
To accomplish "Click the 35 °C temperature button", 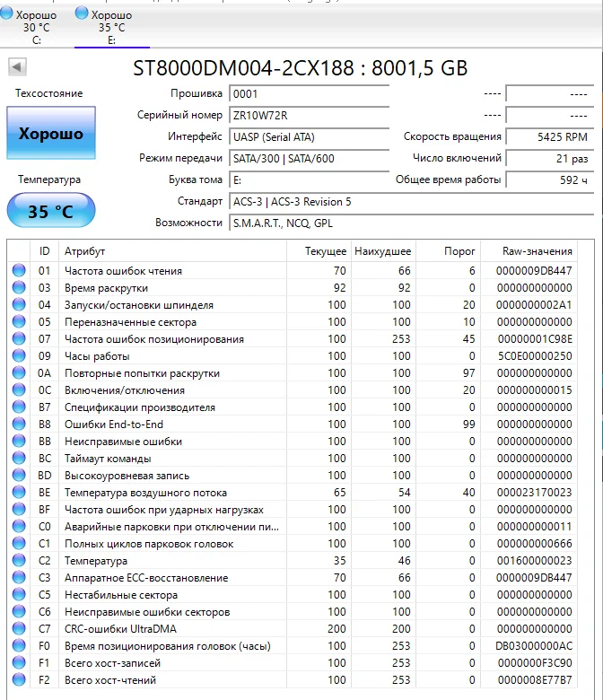I will tap(51, 210).
